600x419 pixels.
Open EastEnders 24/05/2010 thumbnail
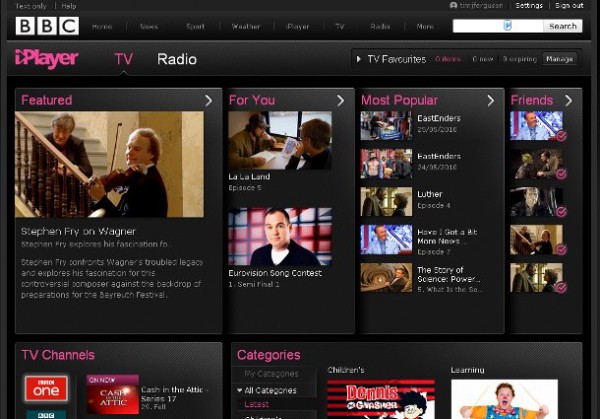pos(386,164)
